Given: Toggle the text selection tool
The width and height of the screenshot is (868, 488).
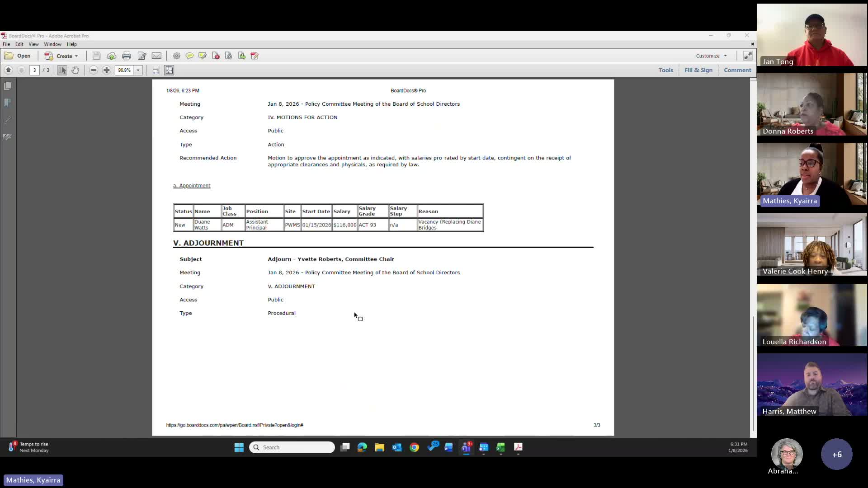Looking at the screenshot, I should [62, 70].
